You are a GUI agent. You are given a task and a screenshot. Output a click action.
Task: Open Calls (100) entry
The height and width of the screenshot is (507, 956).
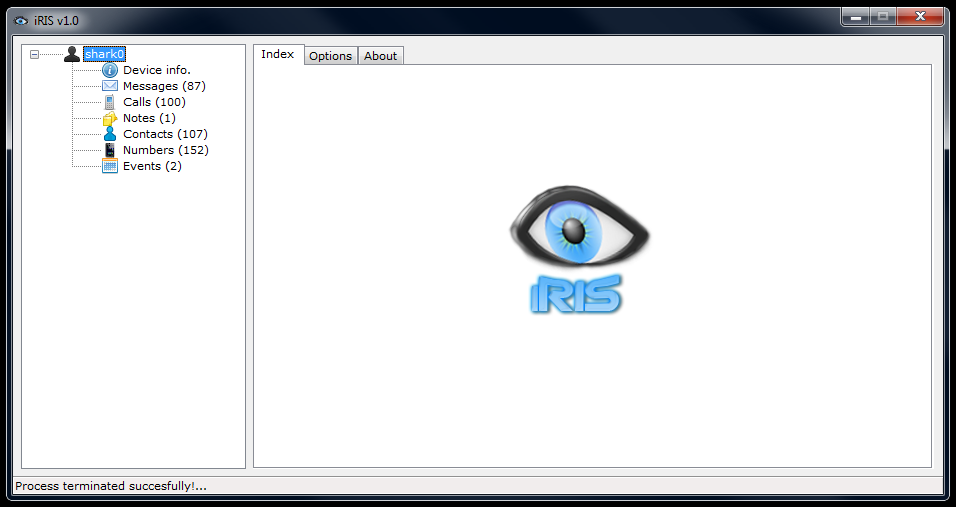154,102
